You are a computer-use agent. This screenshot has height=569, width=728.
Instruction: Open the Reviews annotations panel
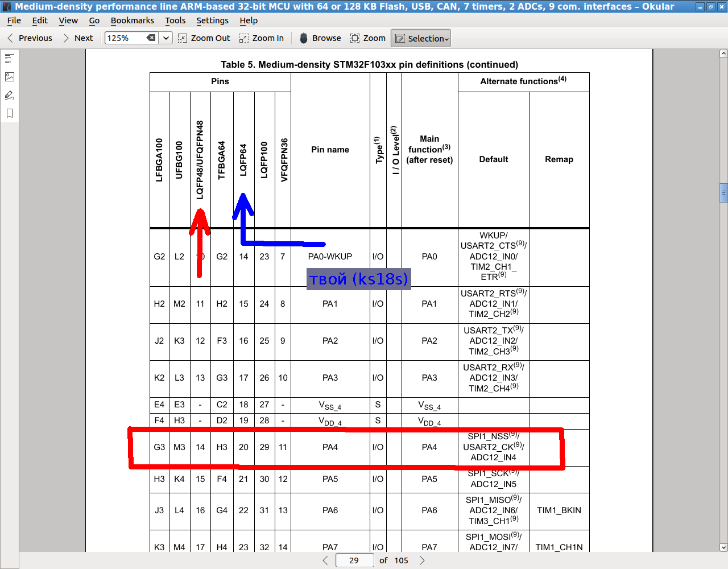(10, 95)
